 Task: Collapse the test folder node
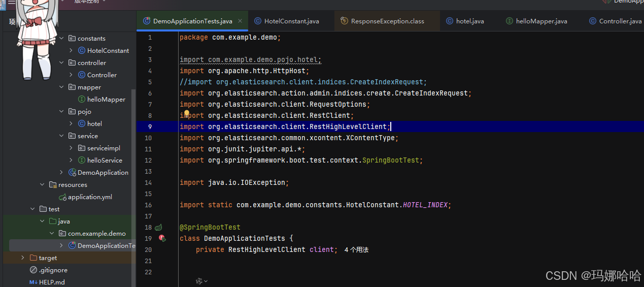[32, 209]
